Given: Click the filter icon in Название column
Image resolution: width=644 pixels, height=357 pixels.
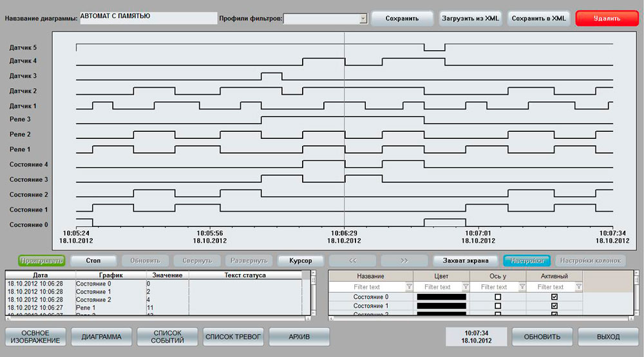Looking at the screenshot, I should [409, 287].
